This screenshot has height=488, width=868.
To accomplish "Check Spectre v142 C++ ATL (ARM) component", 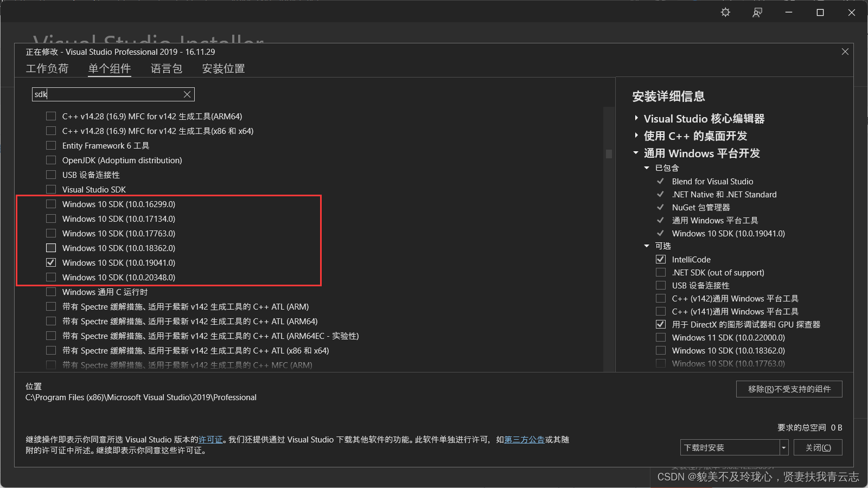I will tap(51, 306).
